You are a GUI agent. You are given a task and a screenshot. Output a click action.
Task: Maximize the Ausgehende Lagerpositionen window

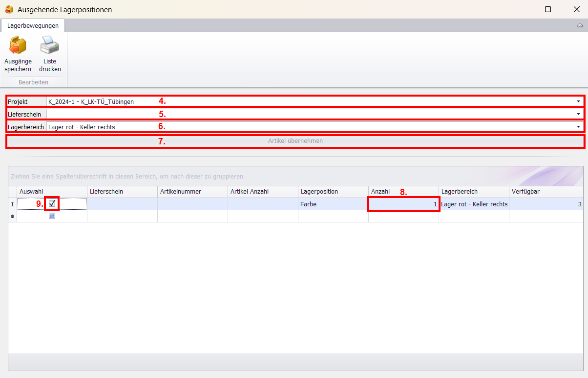(x=548, y=9)
